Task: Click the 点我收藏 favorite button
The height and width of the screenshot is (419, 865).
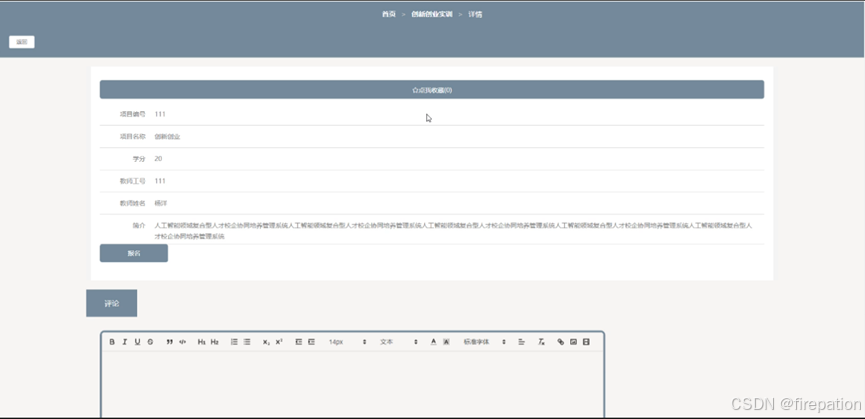Action: 432,90
